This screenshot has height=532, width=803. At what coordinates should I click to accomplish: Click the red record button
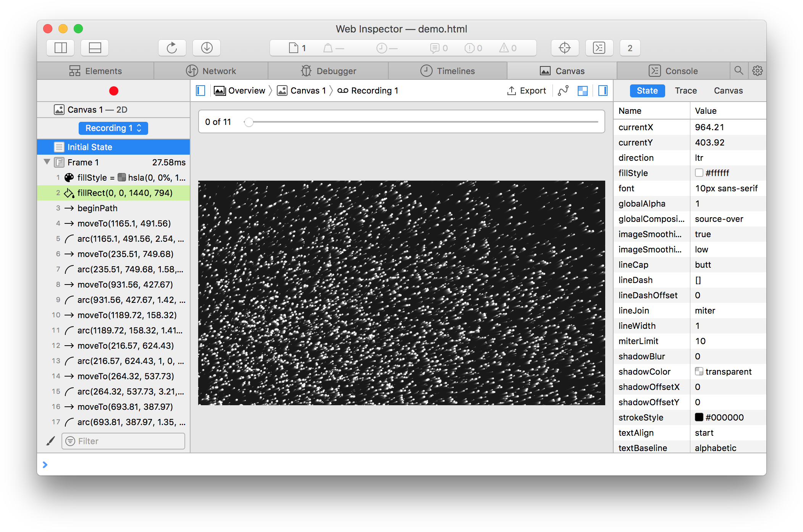113,91
